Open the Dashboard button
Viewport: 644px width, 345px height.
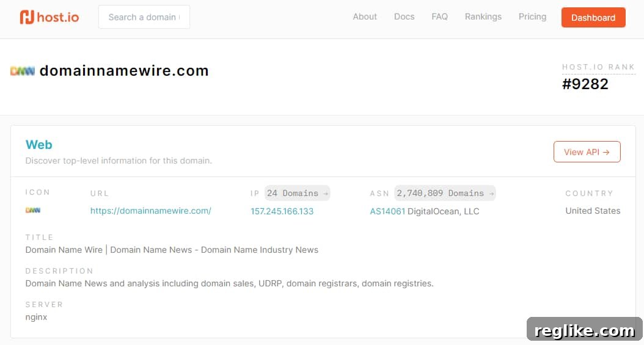click(x=593, y=18)
